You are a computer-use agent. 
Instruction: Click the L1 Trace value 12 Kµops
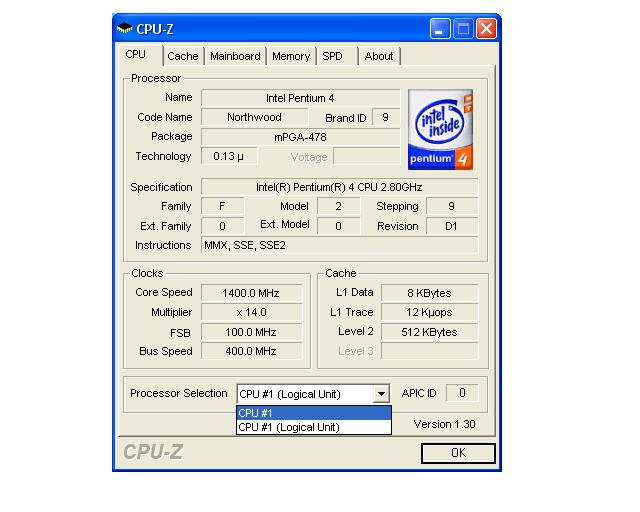429,312
